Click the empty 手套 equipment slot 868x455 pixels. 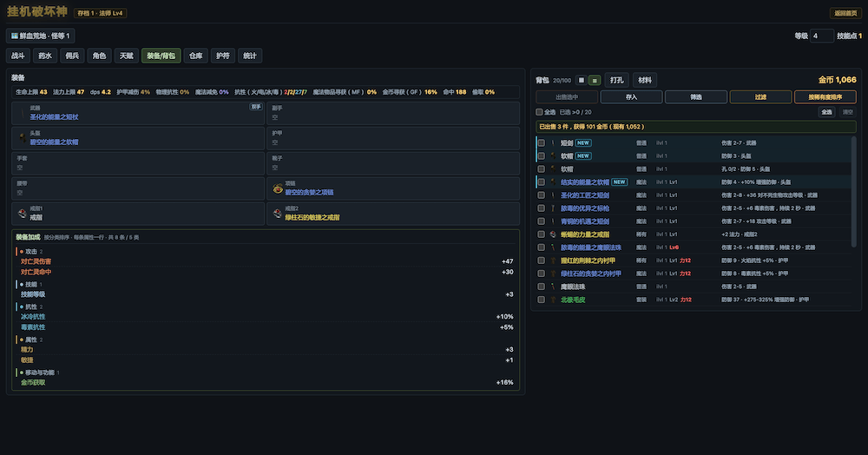(138, 163)
